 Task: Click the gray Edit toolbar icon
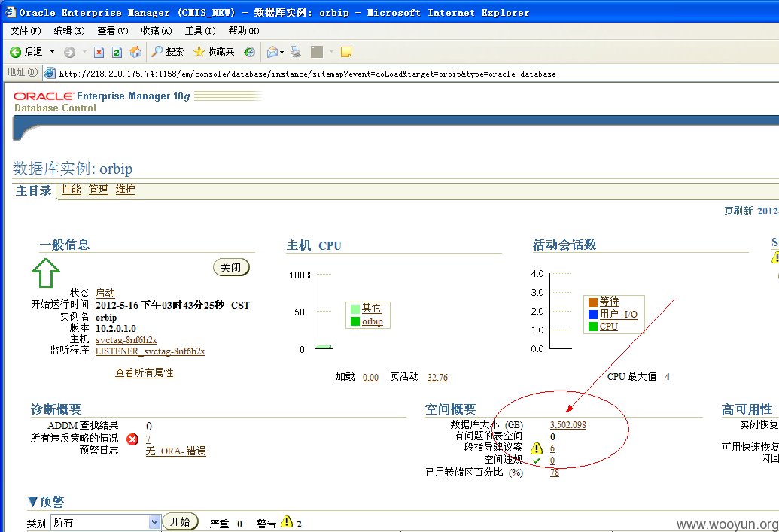click(316, 52)
